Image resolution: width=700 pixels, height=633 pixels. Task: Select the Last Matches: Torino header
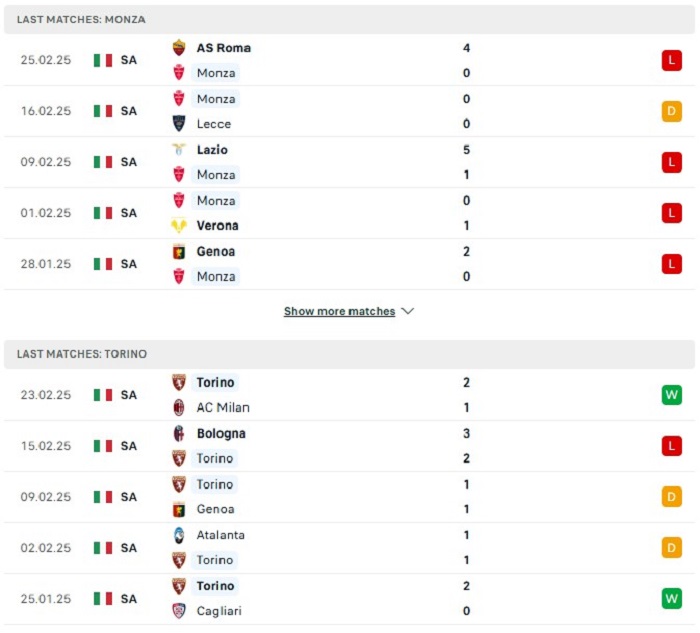(82, 354)
